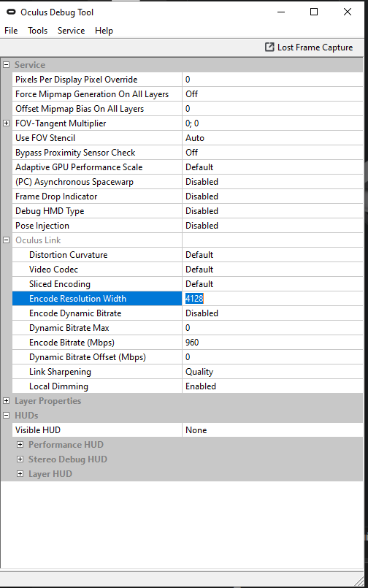This screenshot has height=588, width=368.
Task: Change the Debug HMD Type value
Action: (272, 211)
